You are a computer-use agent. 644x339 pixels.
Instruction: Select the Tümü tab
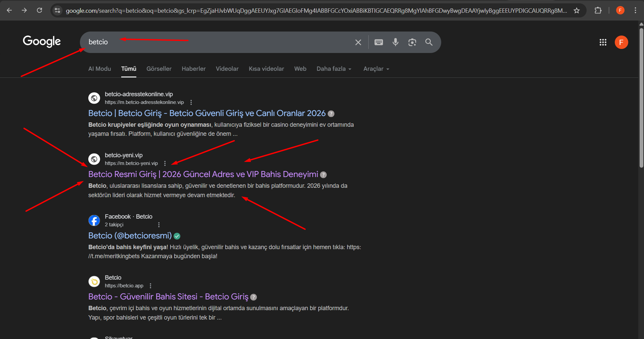[129, 69]
